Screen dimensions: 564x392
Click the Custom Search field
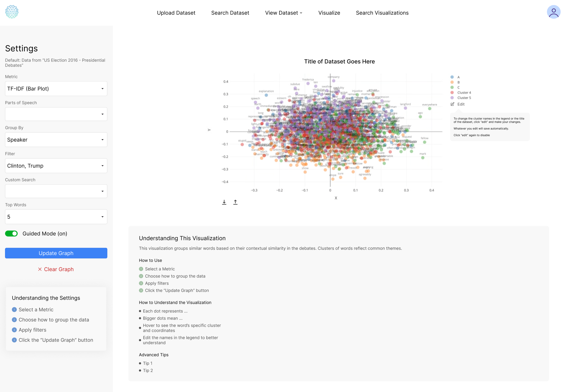56,191
